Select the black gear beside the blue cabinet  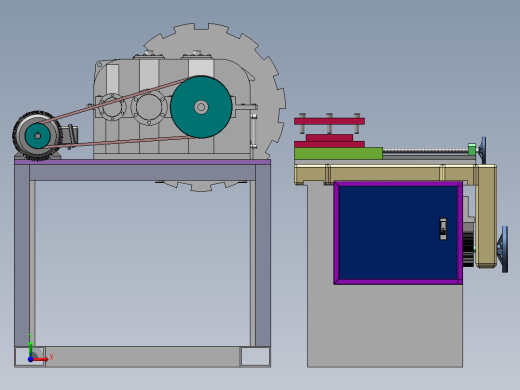(x=468, y=249)
